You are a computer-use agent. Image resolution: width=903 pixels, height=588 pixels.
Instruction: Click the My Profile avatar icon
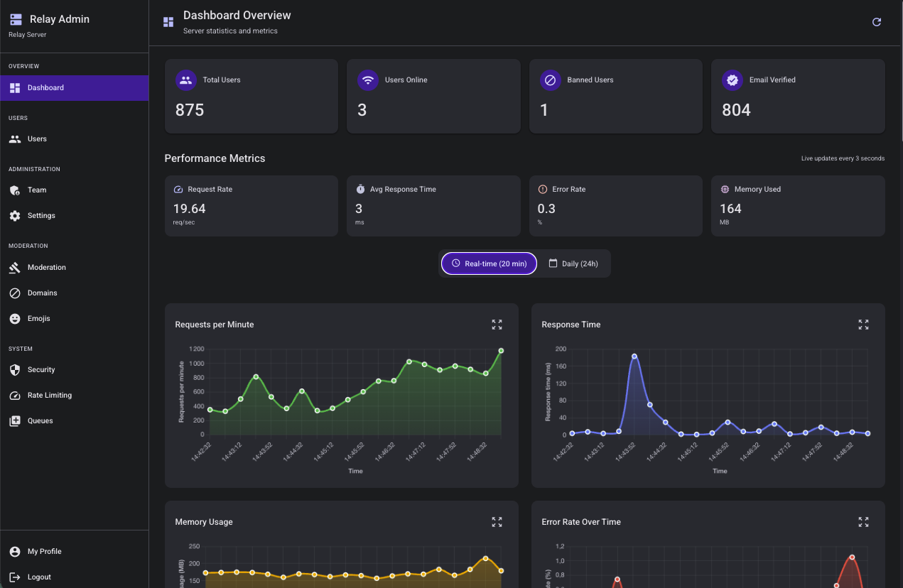click(x=15, y=552)
